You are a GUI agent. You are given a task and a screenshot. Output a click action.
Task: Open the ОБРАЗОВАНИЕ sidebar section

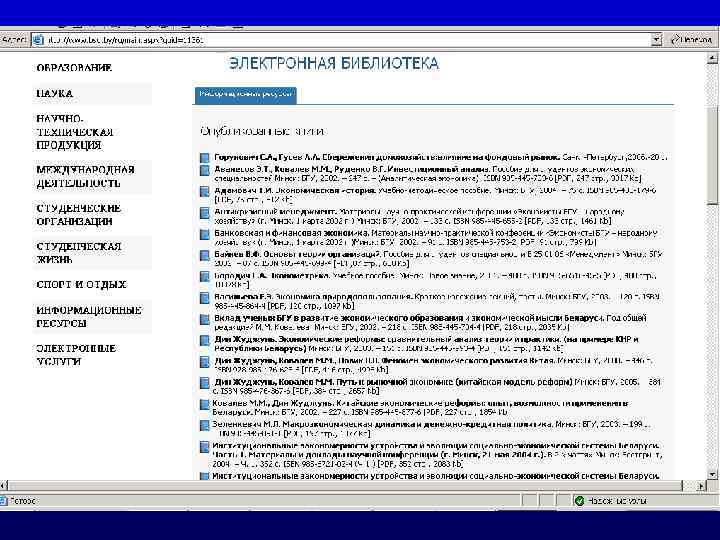(74, 68)
